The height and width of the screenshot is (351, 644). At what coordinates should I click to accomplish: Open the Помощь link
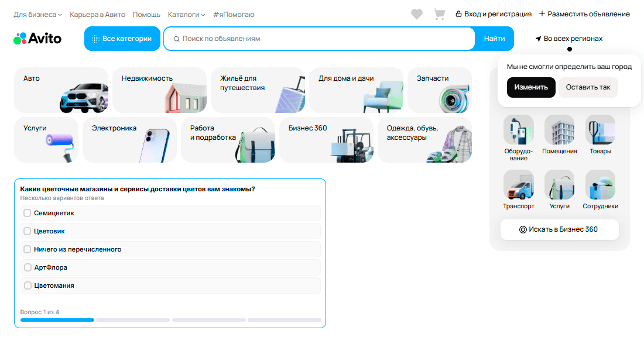pyautogui.click(x=146, y=15)
